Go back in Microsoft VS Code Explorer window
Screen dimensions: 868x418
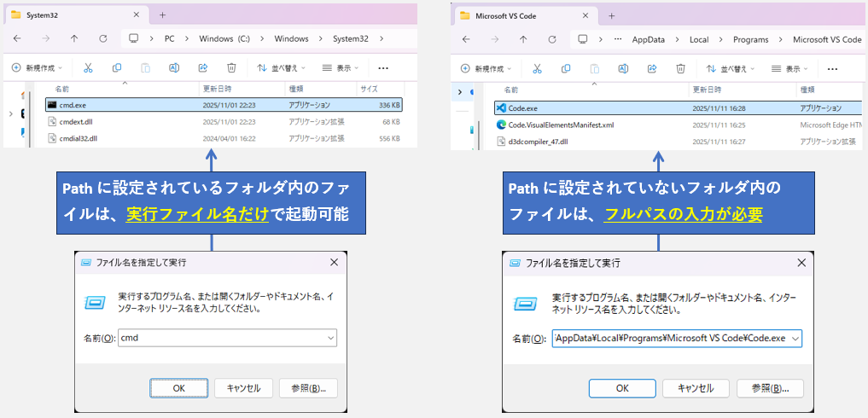click(466, 39)
